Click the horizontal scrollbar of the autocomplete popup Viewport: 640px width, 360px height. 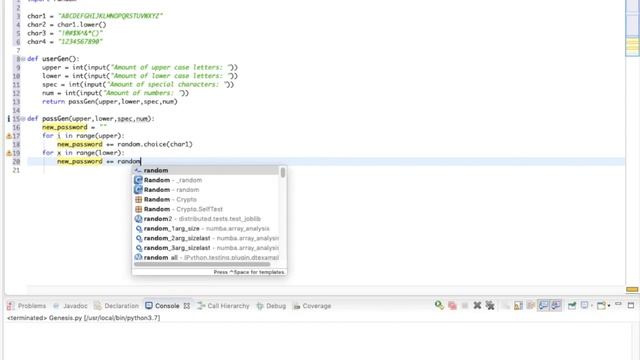coord(202,264)
